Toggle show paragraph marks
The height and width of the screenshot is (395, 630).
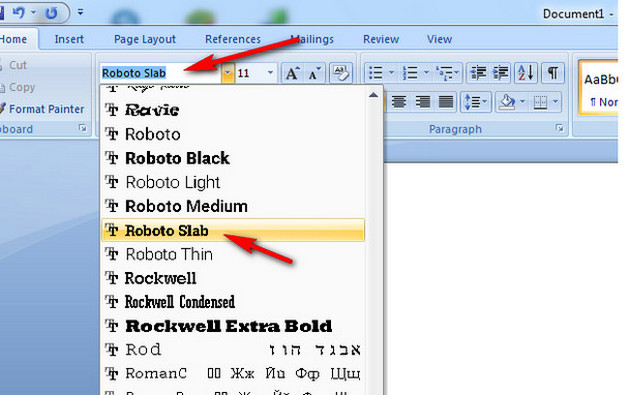click(x=553, y=73)
